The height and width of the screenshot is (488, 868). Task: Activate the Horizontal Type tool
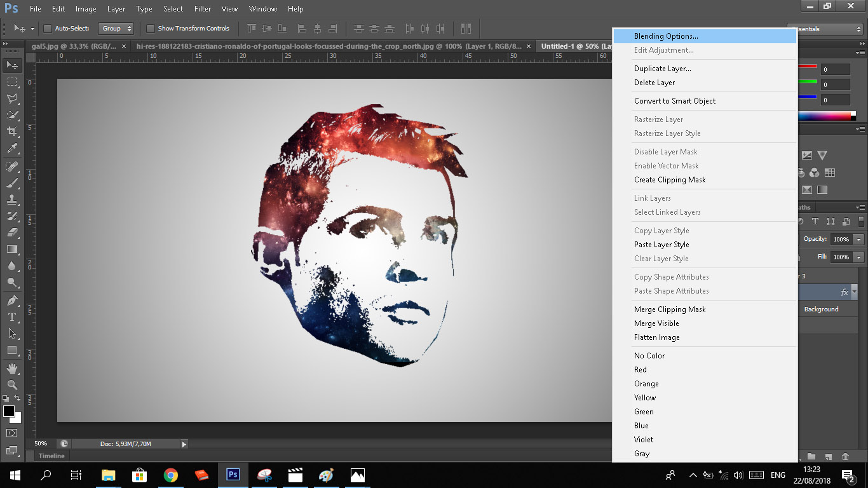tap(12, 317)
